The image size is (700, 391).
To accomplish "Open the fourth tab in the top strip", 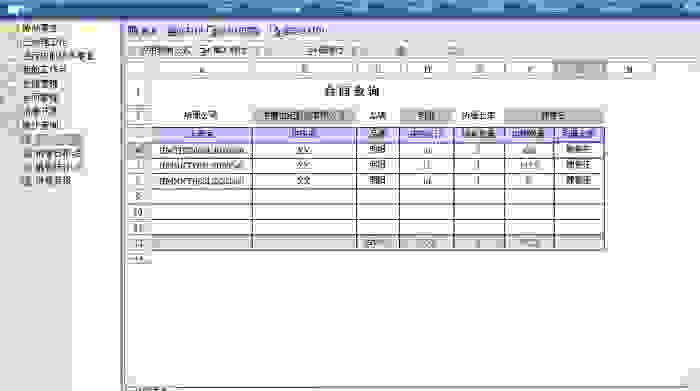I will (298, 30).
